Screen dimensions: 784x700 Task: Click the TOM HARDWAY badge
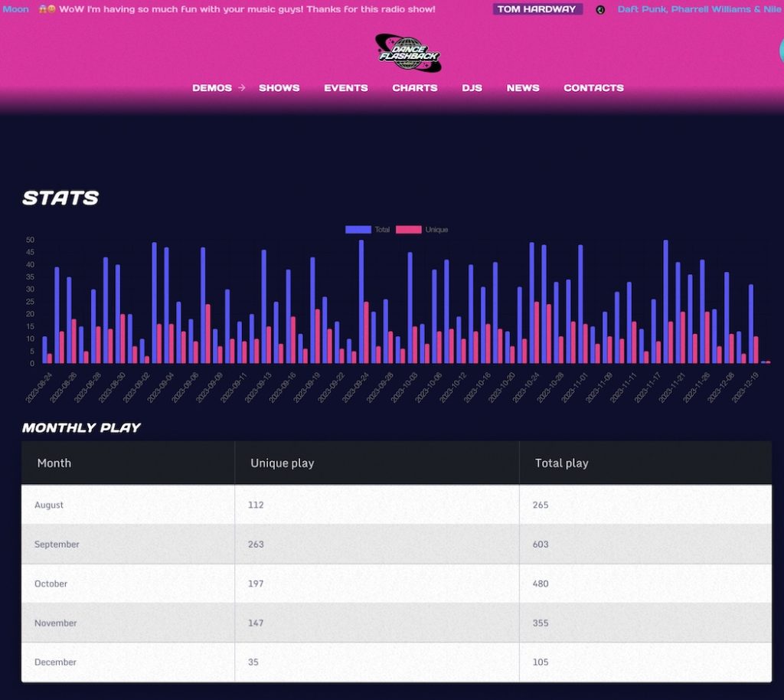tap(537, 9)
